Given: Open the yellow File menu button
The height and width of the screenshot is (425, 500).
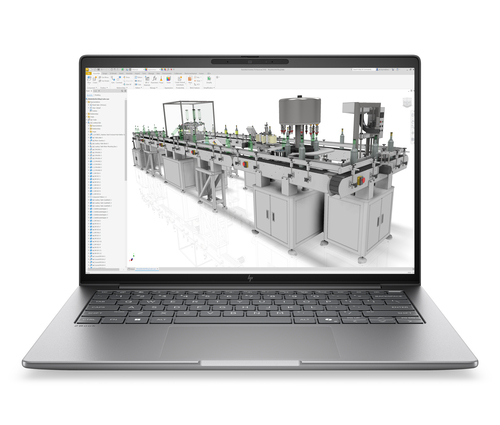Looking at the screenshot, I should (x=88, y=73).
